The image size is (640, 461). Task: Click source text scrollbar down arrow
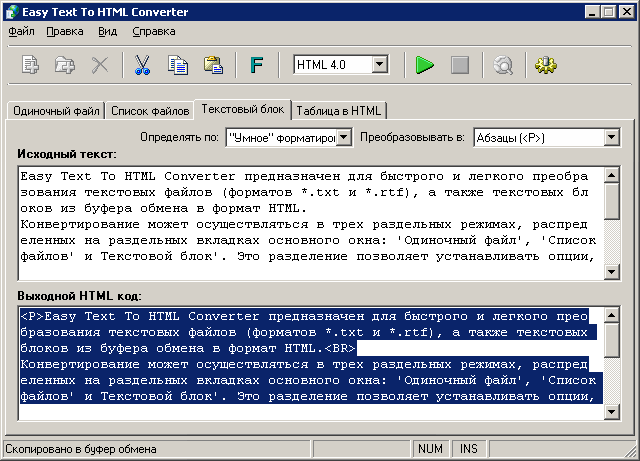click(611, 272)
